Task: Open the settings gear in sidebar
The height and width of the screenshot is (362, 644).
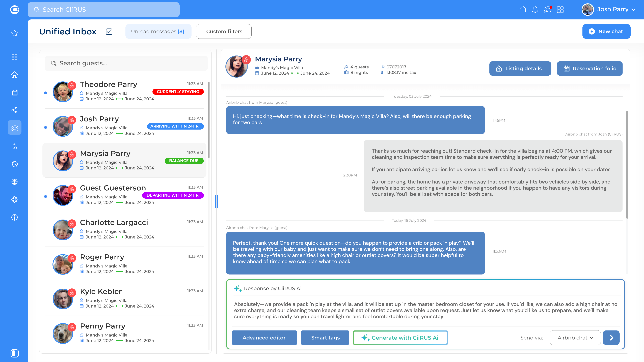Action: point(15,200)
